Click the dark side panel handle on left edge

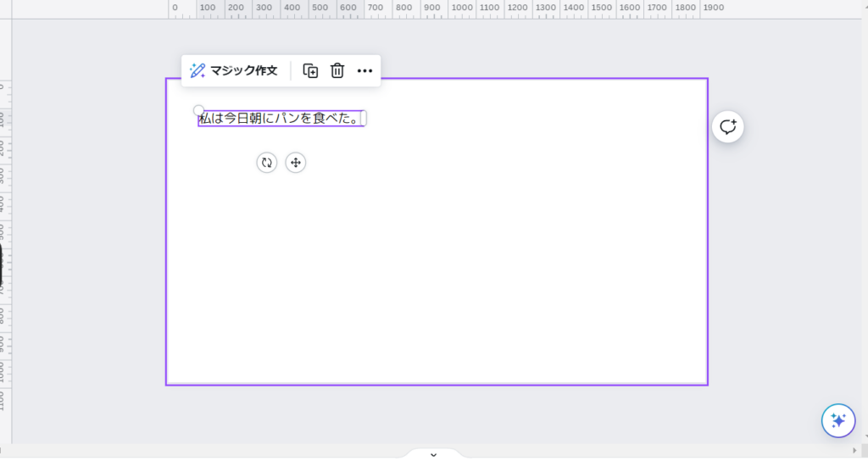coord(2,264)
